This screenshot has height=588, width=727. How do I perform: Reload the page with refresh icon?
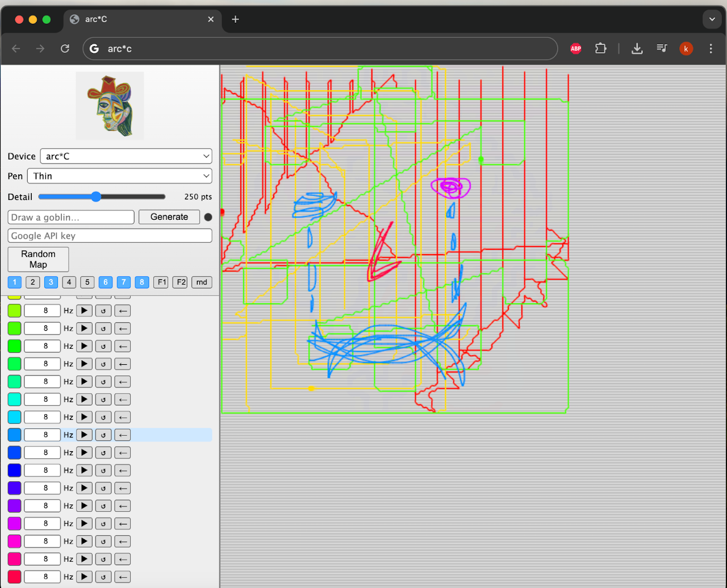click(65, 49)
